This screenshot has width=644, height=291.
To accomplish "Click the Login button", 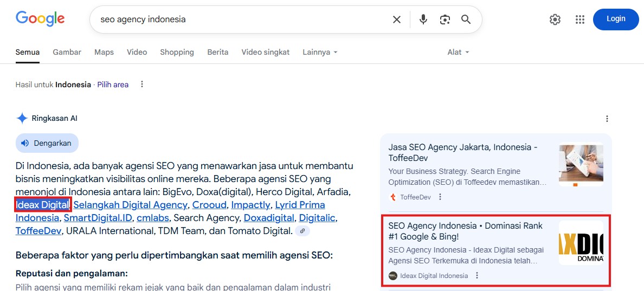I will click(616, 20).
